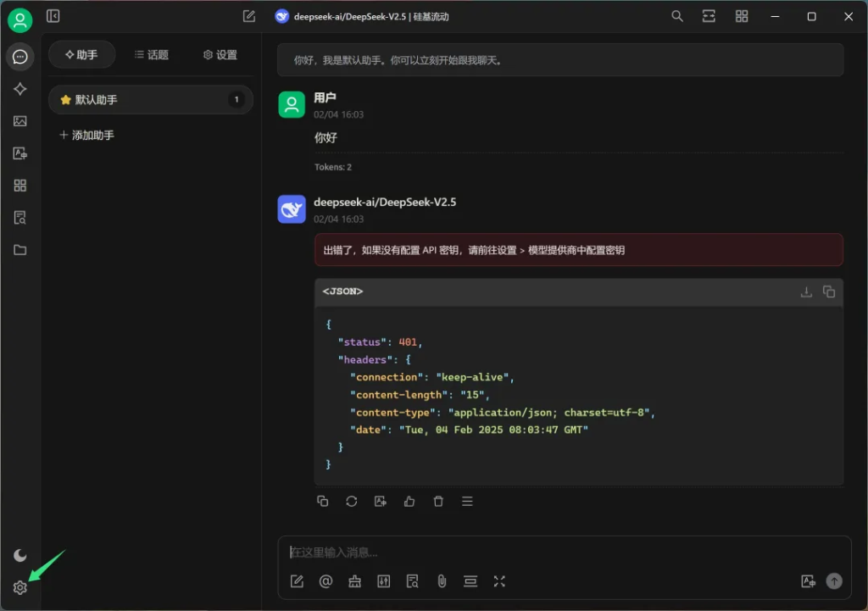
Task: Clear context with the divider line icon
Action: pyautogui.click(x=470, y=581)
